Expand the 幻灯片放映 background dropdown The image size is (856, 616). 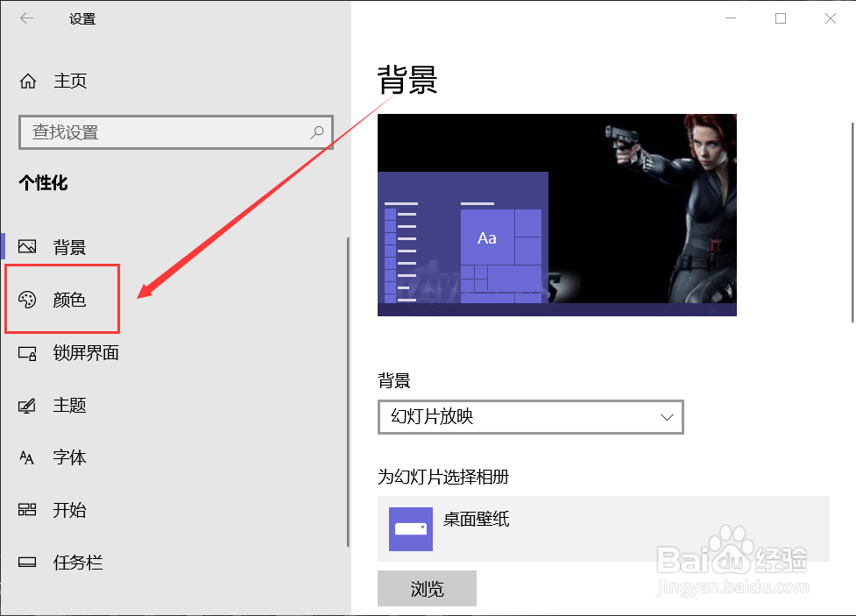[x=531, y=417]
